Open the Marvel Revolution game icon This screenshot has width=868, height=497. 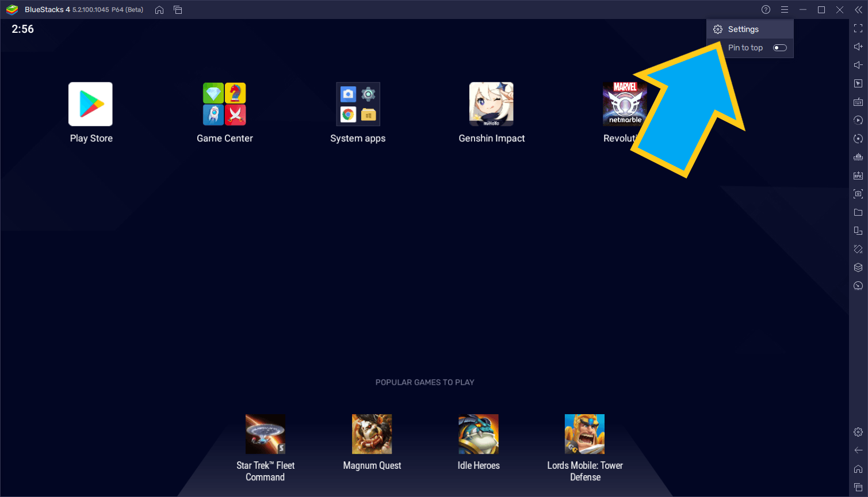[624, 104]
